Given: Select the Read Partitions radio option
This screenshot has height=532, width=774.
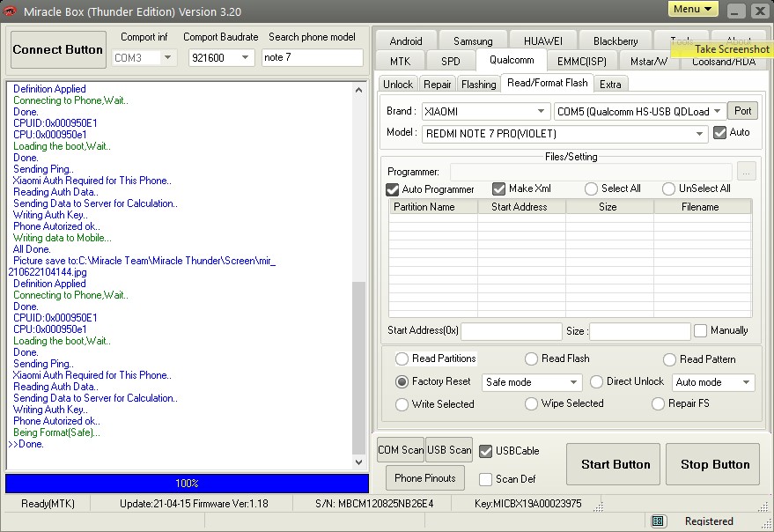Looking at the screenshot, I should point(402,359).
